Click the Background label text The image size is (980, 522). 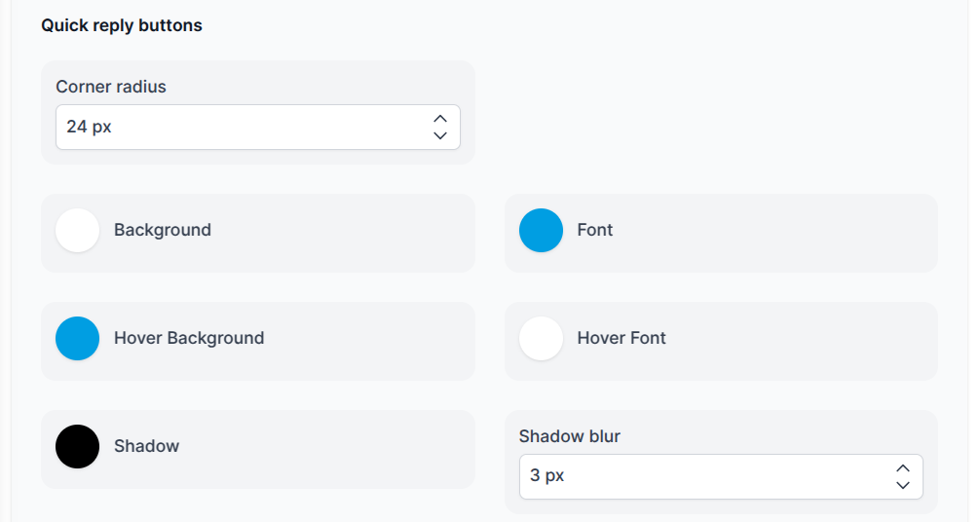[163, 230]
